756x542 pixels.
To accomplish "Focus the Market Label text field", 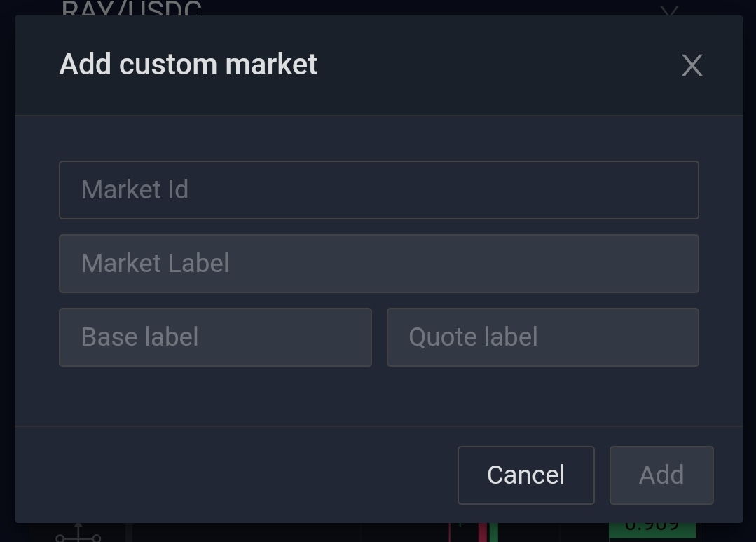I will (x=378, y=264).
